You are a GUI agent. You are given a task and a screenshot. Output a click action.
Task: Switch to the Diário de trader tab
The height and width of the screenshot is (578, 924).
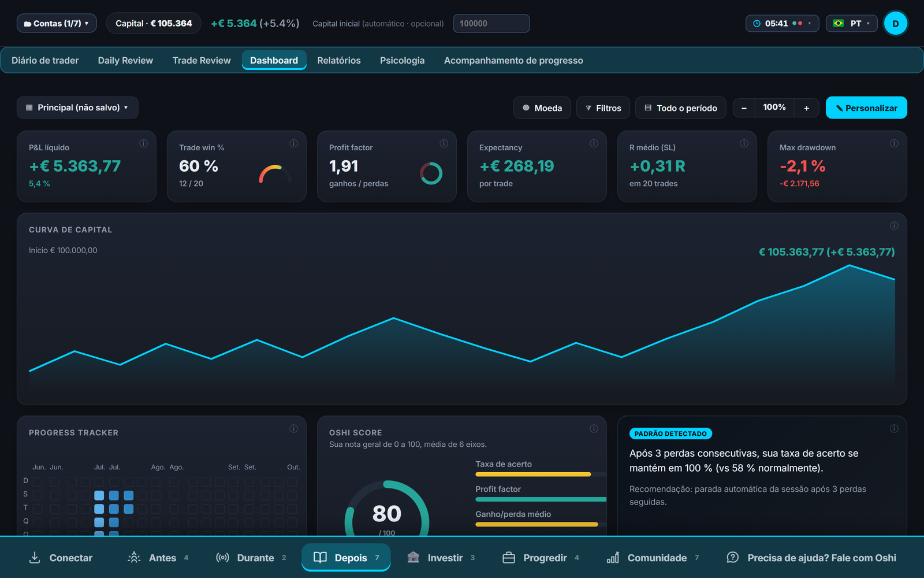click(45, 60)
